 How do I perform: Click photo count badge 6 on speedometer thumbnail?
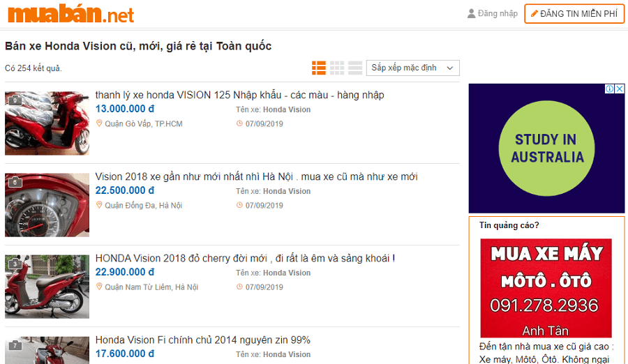15,182
